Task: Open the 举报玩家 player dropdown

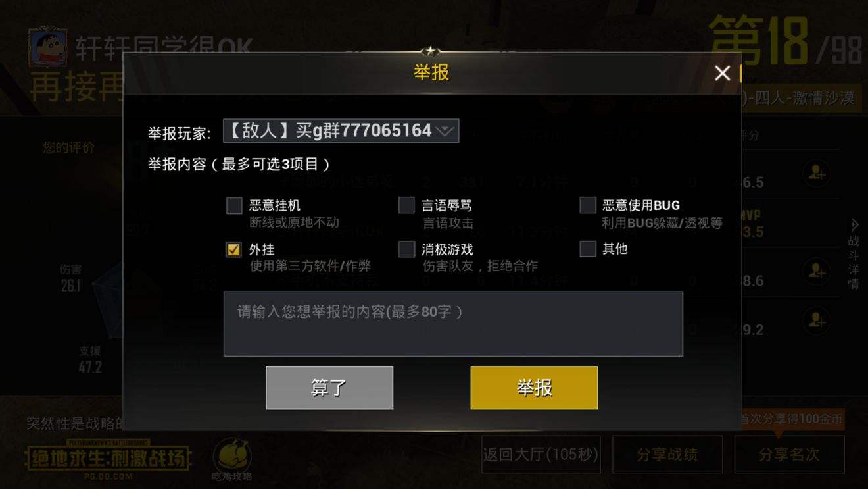Action: (x=341, y=131)
